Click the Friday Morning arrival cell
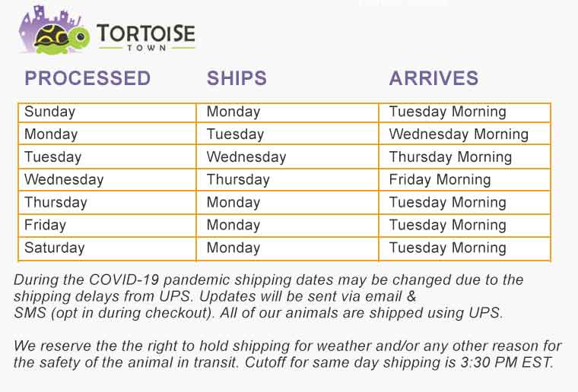 [x=465, y=179]
